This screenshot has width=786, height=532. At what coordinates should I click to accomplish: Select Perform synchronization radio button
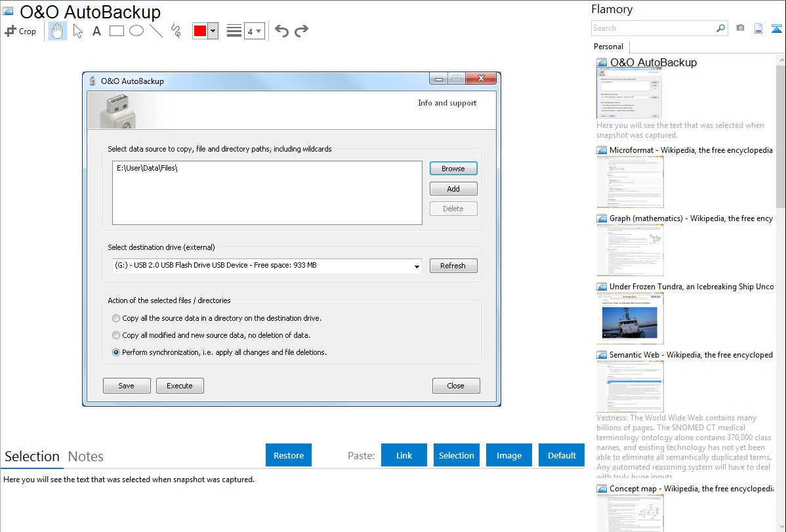point(116,352)
